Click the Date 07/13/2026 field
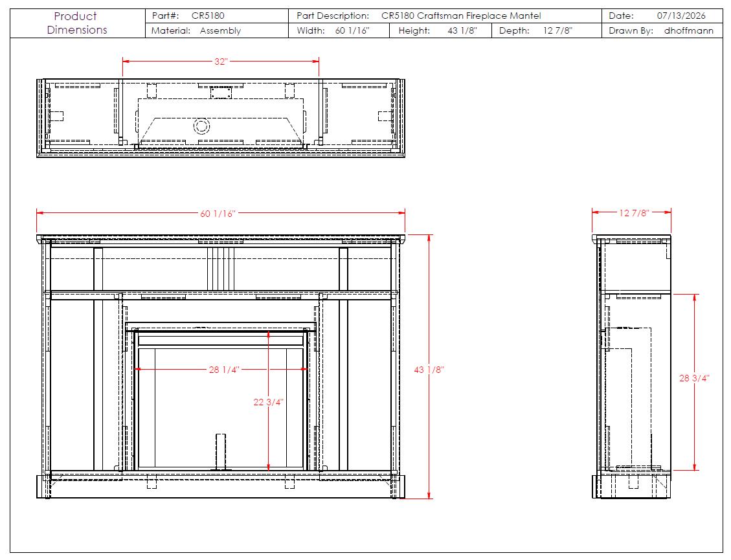 662,16
